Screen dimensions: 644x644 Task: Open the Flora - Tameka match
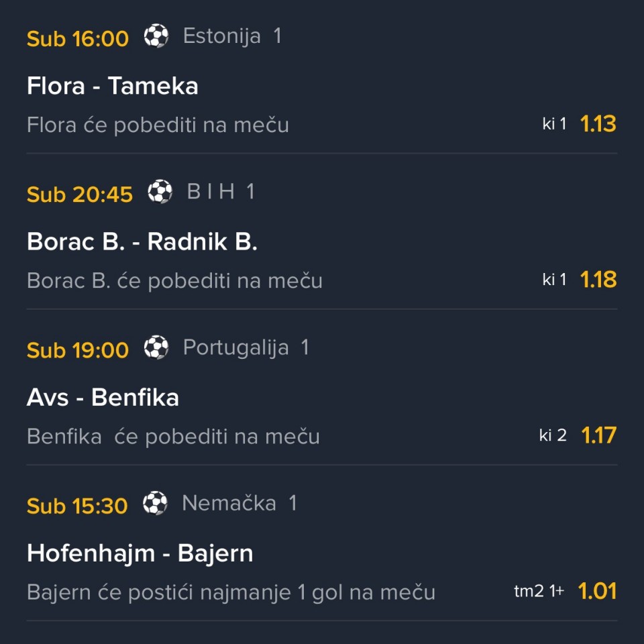click(113, 87)
